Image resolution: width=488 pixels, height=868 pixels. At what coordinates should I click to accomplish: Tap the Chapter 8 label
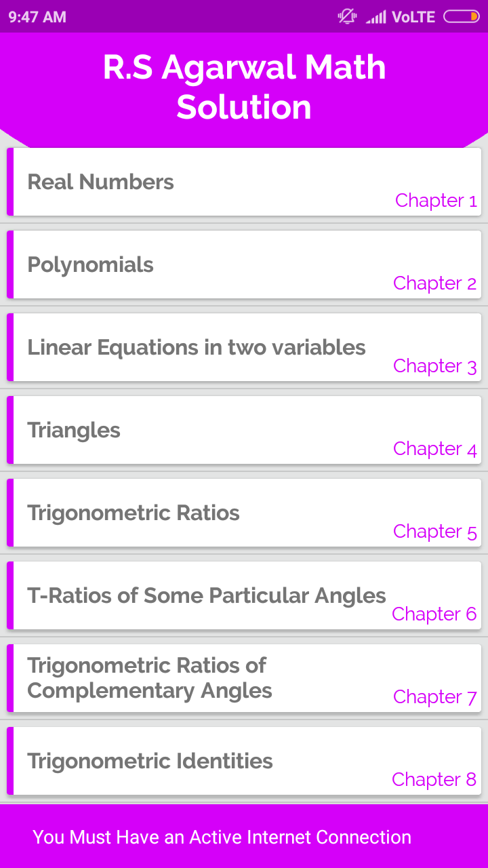pos(434,779)
